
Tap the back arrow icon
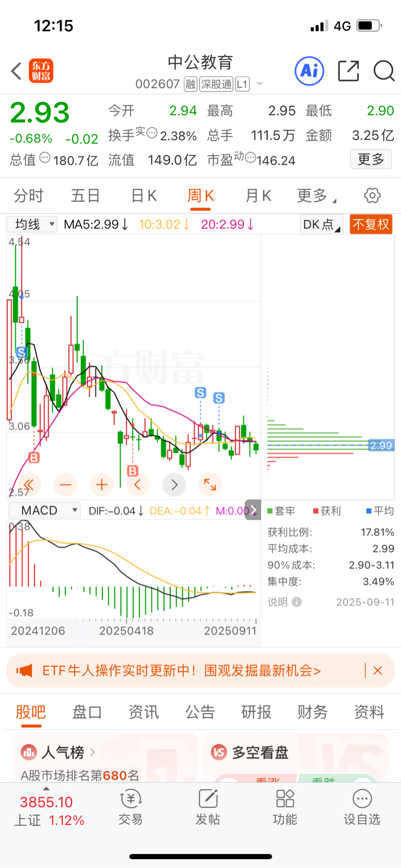16,71
